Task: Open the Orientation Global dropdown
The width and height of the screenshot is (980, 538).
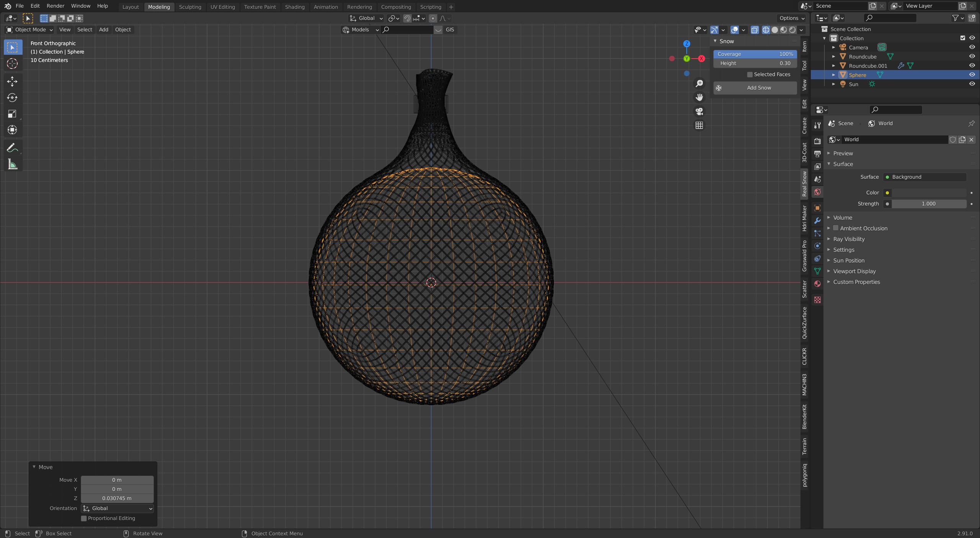Action: tap(117, 509)
